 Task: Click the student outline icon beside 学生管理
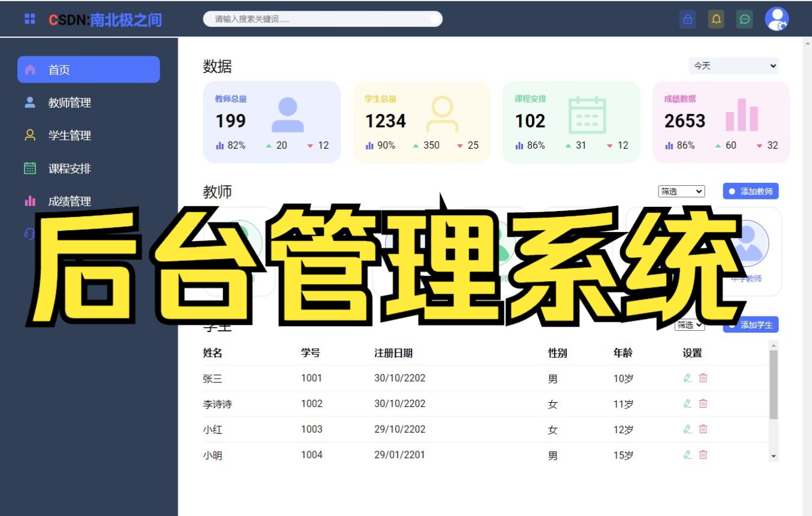(30, 135)
